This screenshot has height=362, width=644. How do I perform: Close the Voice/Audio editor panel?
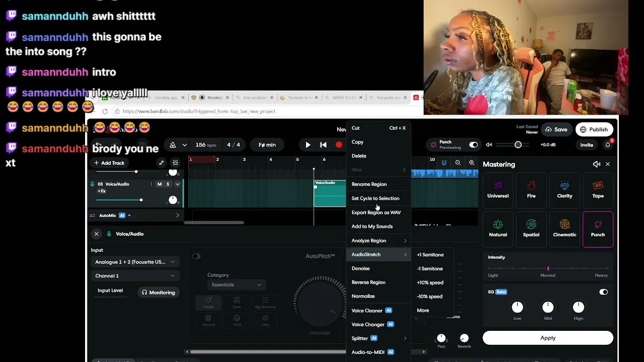click(x=97, y=234)
